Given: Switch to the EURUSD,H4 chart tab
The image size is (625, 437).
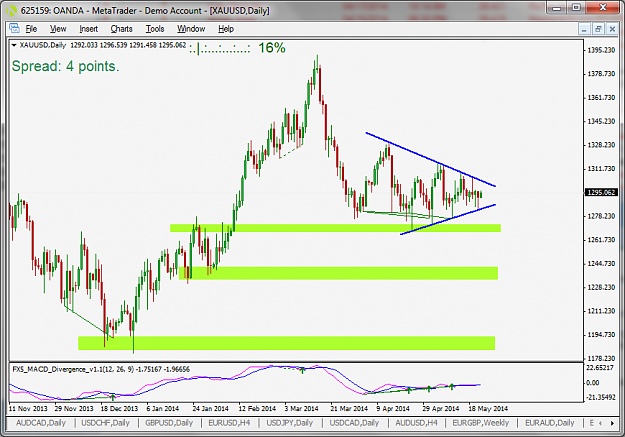Looking at the screenshot, I should (x=229, y=423).
